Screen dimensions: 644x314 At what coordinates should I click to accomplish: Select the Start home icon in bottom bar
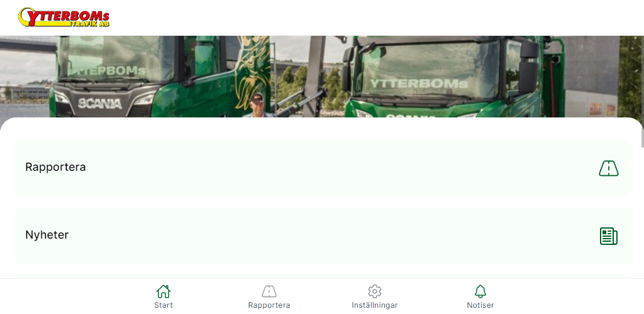pos(163,291)
